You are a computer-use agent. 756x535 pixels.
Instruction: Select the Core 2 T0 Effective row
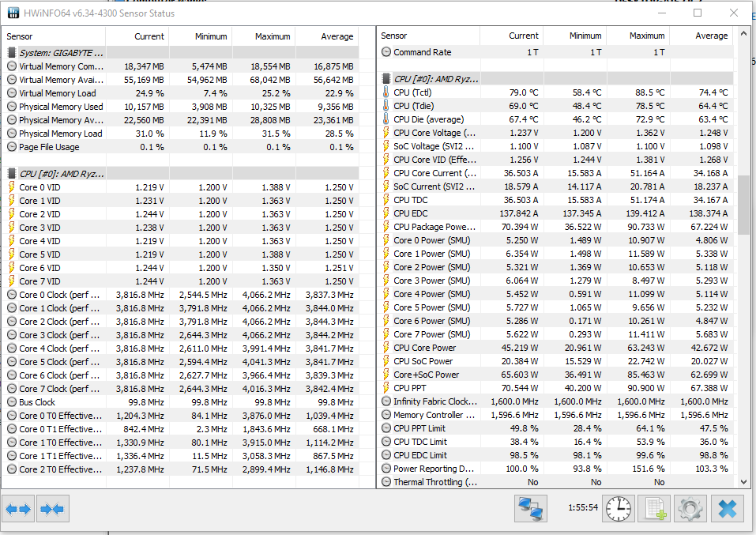(x=181, y=469)
